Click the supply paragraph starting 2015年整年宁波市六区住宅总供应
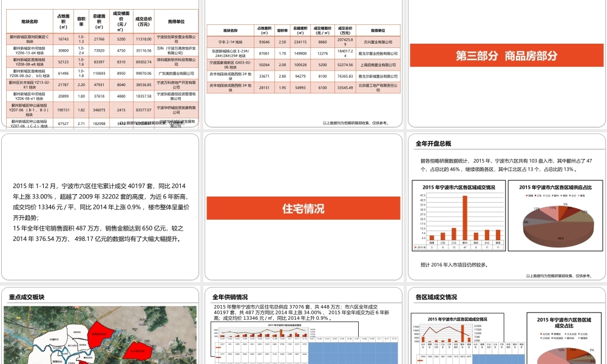 point(301,312)
